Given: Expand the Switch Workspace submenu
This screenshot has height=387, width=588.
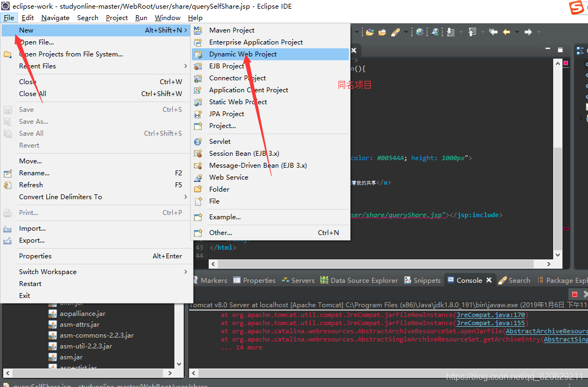Looking at the screenshot, I should [x=97, y=271].
